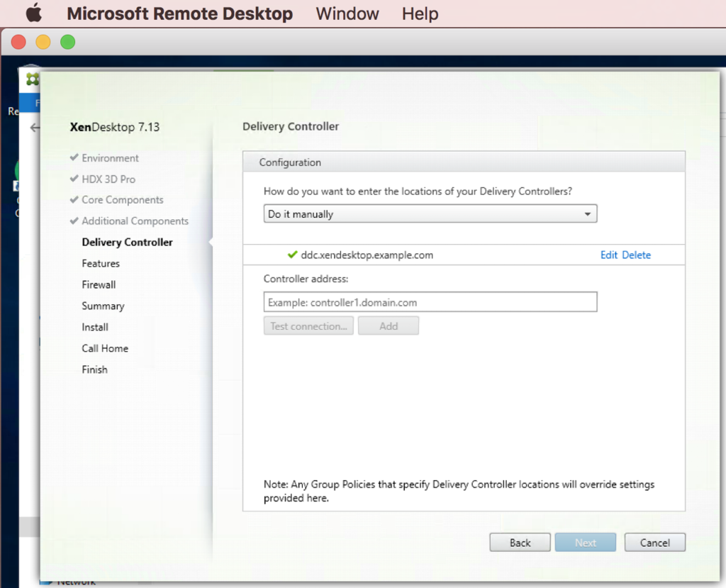Viewport: 726px width, 588px height.
Task: Open the Microsoft Remote Desktop menu
Action: (179, 13)
